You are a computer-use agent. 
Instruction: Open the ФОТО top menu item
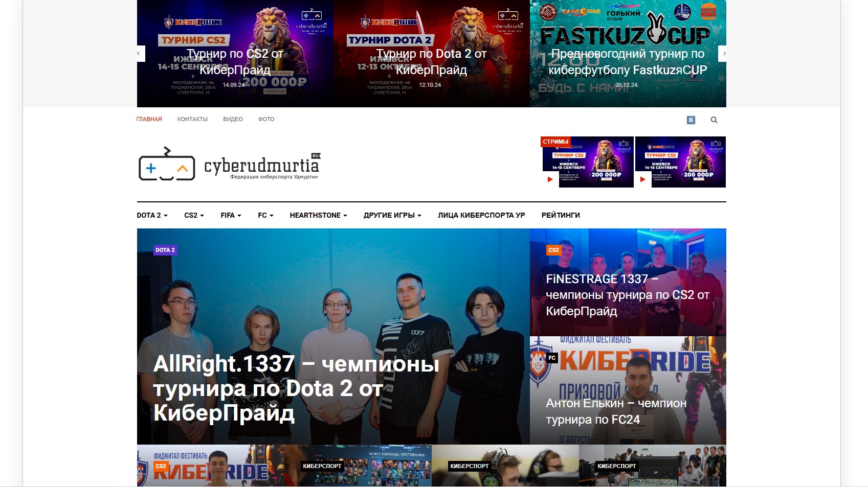tap(266, 119)
